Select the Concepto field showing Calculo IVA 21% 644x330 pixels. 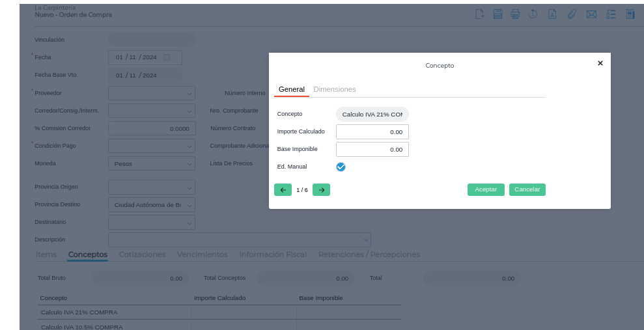(372, 114)
